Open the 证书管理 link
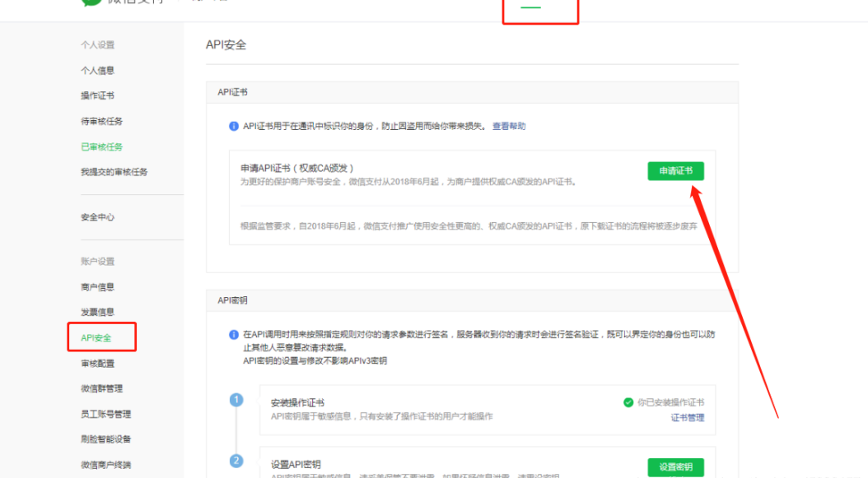This screenshot has height=478, width=868. 687,418
